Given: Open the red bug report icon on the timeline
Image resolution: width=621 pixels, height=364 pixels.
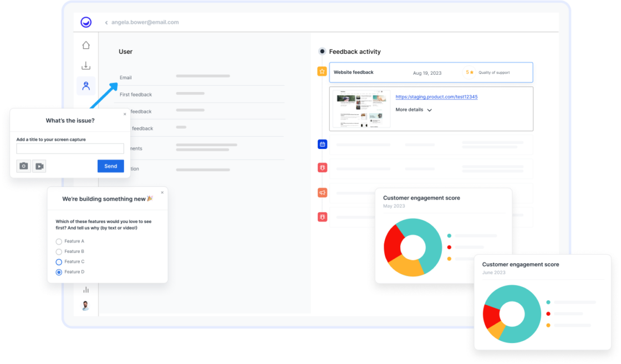Looking at the screenshot, I should [x=322, y=167].
